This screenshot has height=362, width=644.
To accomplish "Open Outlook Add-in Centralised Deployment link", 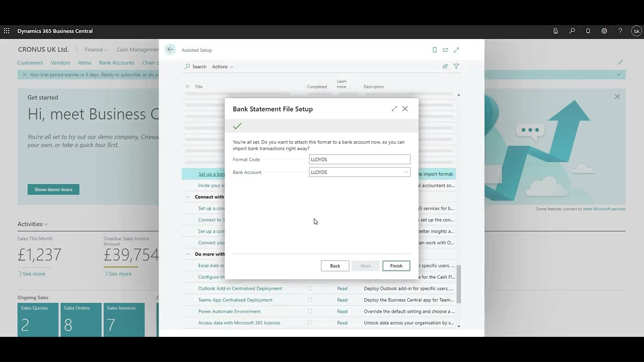I will pyautogui.click(x=240, y=289).
